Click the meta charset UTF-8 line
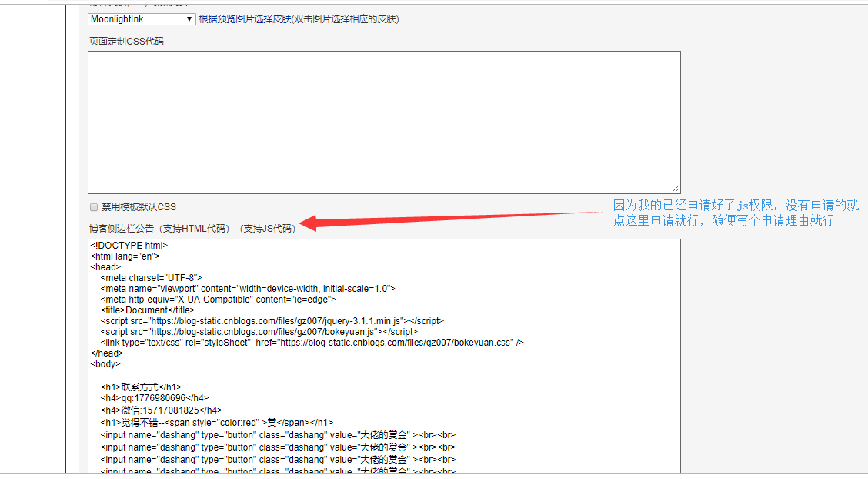 pyautogui.click(x=151, y=277)
